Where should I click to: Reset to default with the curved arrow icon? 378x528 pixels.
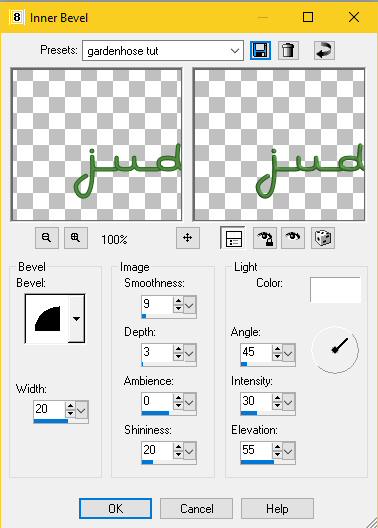[x=324, y=51]
